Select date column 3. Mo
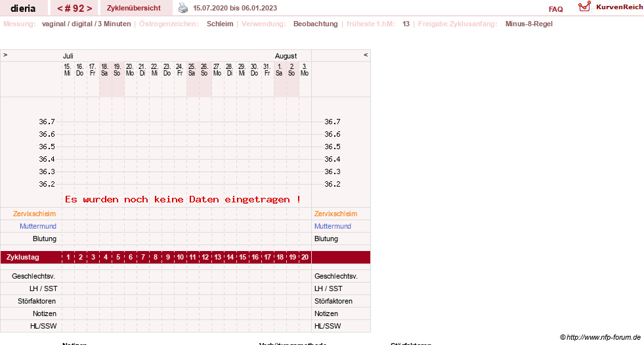This screenshot has height=345, width=644. [305, 70]
